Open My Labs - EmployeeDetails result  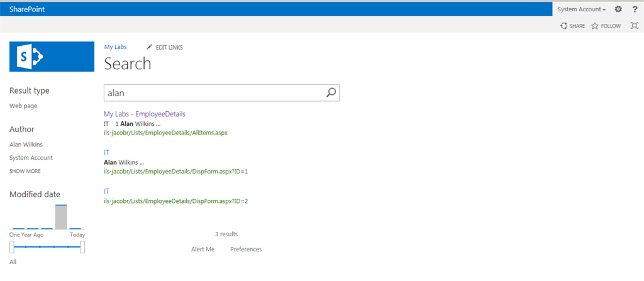point(145,114)
